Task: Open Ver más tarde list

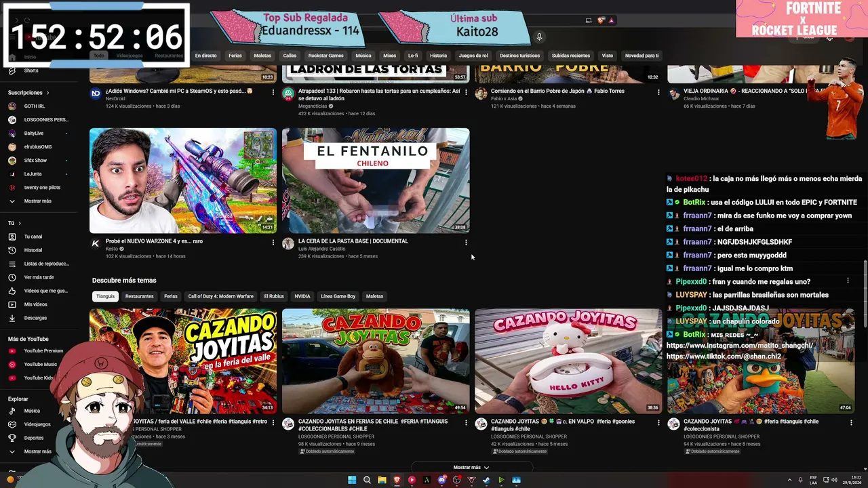Action: 39,277
